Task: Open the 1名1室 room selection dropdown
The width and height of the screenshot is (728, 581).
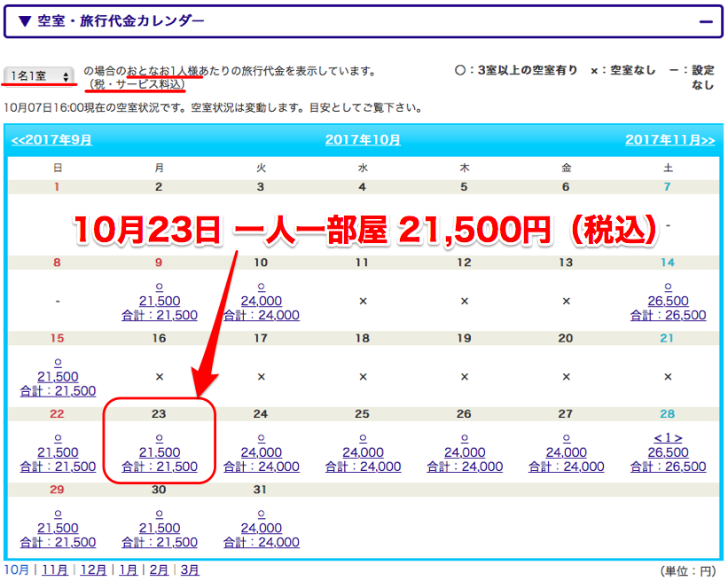Action: click(x=39, y=75)
